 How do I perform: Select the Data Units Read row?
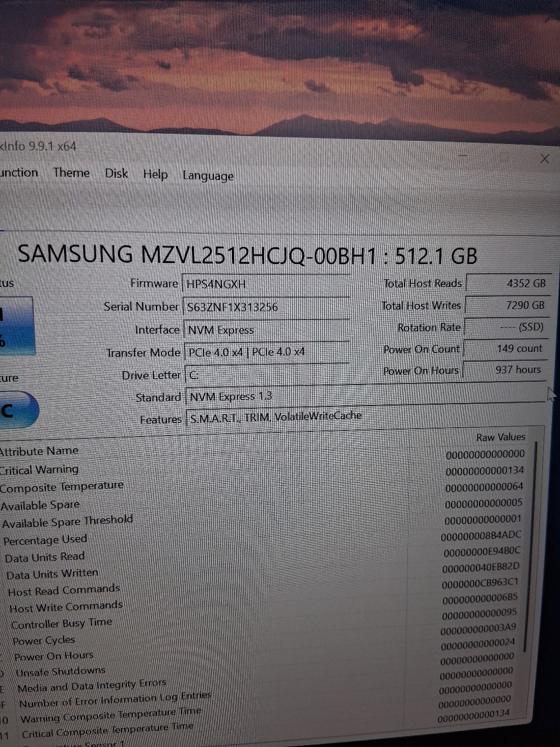click(264, 546)
